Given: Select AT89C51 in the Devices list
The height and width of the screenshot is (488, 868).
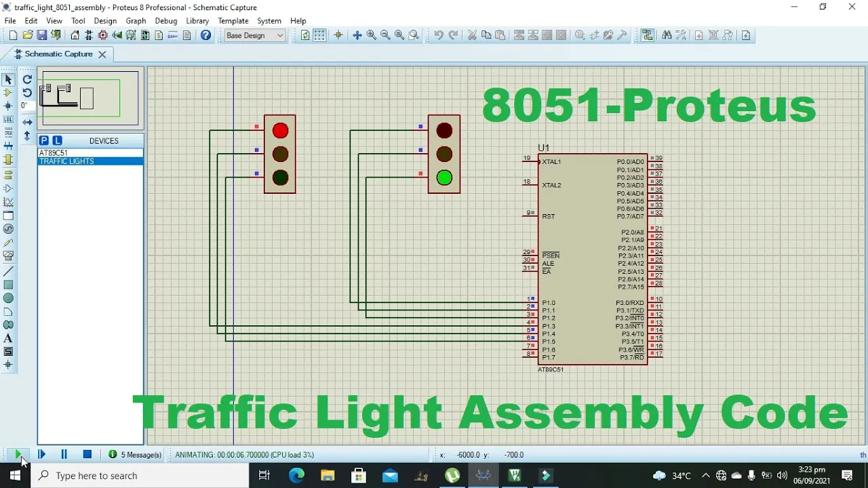Looking at the screenshot, I should pyautogui.click(x=90, y=153).
